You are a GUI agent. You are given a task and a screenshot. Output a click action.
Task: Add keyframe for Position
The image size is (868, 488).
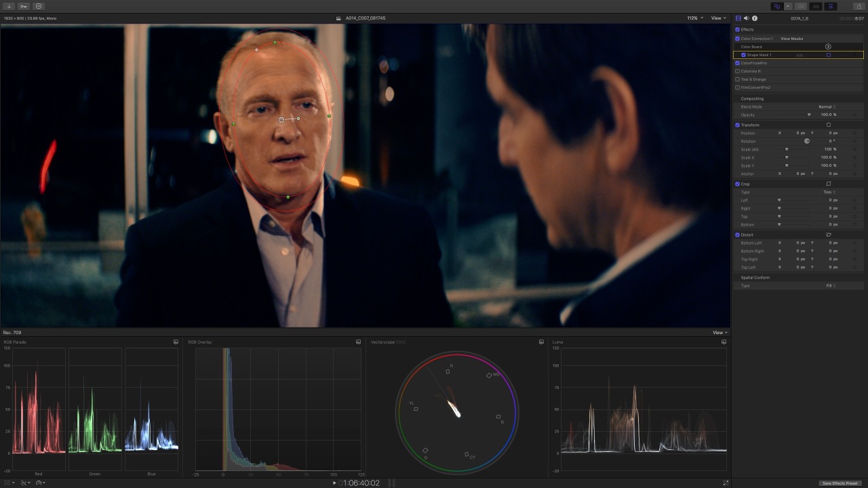click(x=854, y=133)
